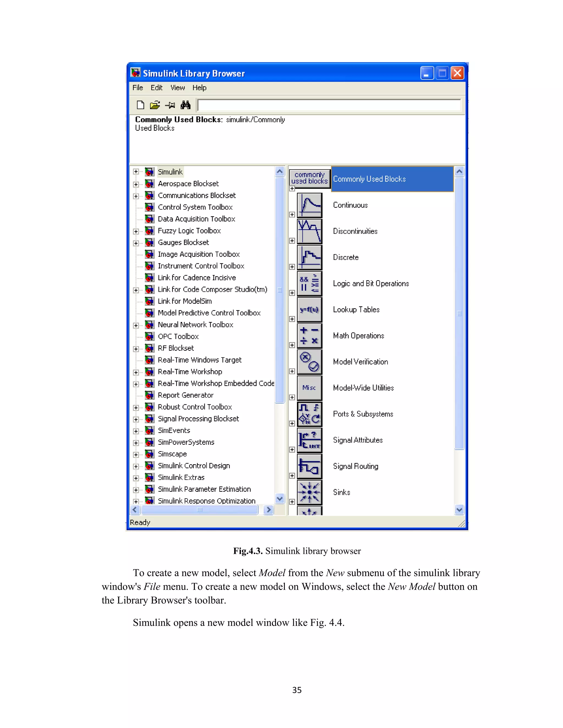Click the Report Generator node icon
Viewport: 563px width, 728px height.
click(x=150, y=395)
